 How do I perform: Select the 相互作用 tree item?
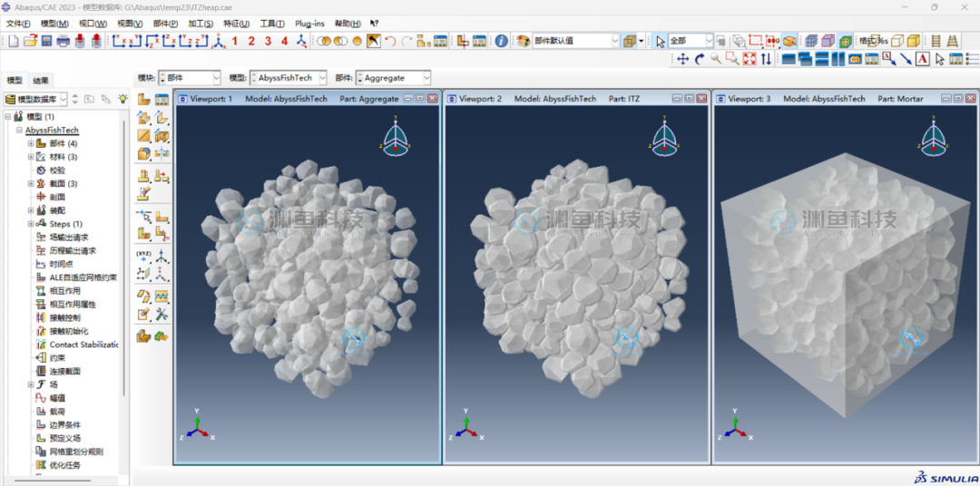click(65, 290)
